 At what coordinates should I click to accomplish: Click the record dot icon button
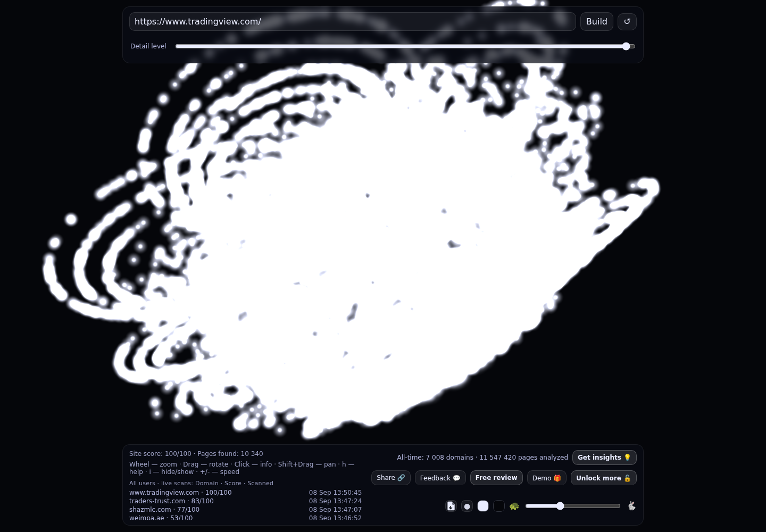click(x=467, y=506)
